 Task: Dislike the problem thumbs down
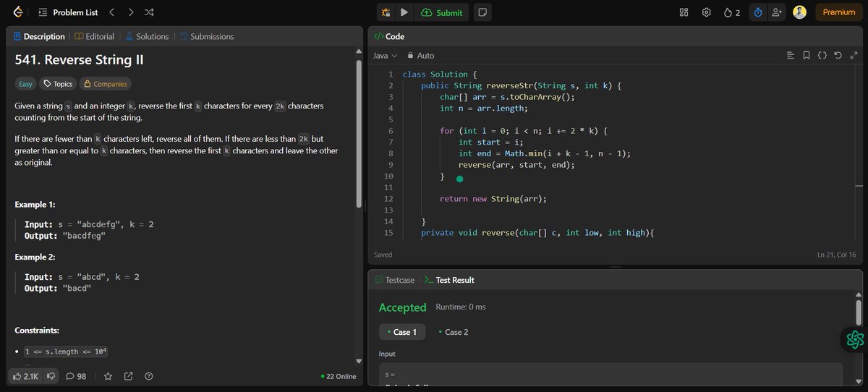pyautogui.click(x=51, y=376)
